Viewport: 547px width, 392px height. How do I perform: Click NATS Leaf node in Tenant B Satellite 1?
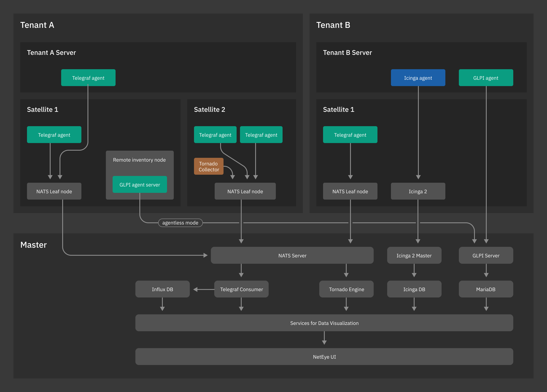[x=350, y=191]
